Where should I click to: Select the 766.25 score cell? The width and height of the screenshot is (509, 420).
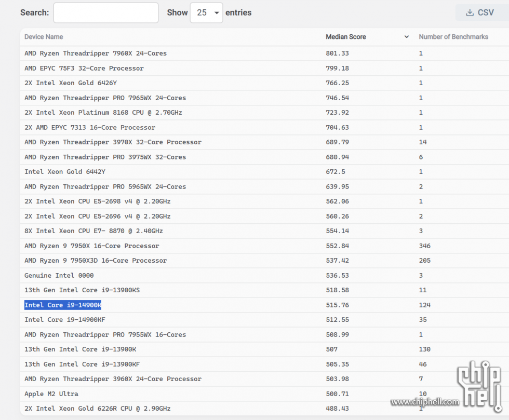pyautogui.click(x=337, y=83)
